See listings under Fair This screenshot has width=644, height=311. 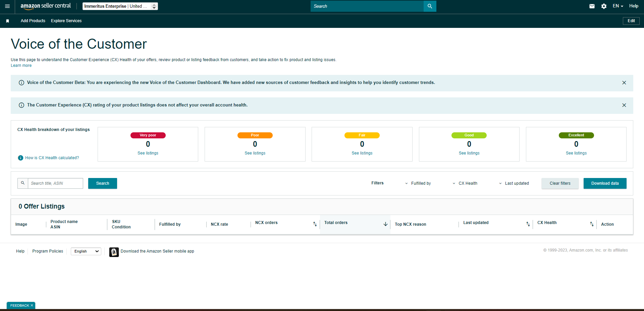tap(362, 153)
